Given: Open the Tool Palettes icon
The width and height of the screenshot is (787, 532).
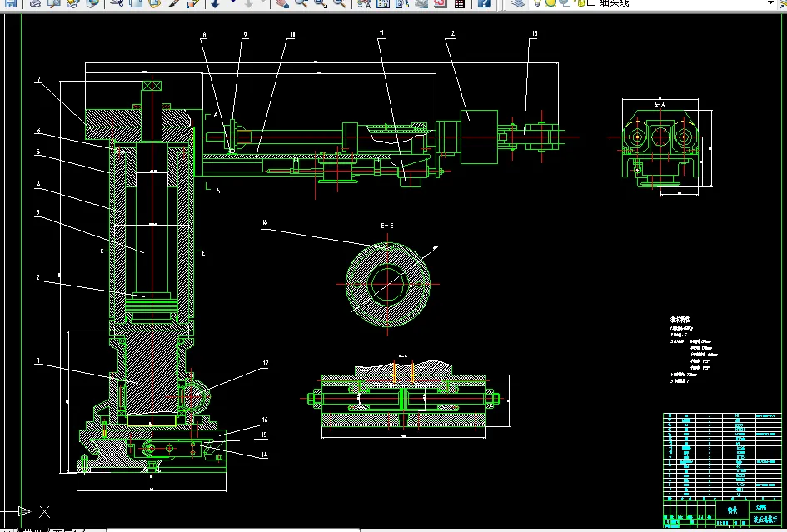Looking at the screenshot, I should tap(402, 3).
